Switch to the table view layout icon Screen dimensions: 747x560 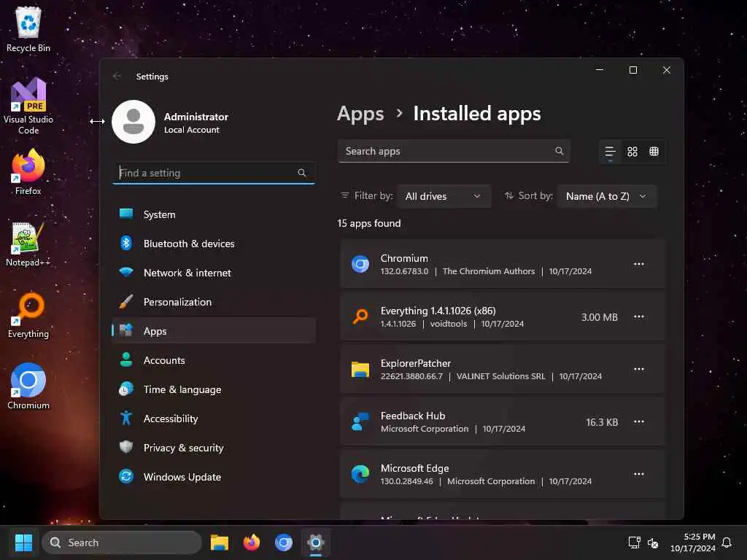[654, 152]
